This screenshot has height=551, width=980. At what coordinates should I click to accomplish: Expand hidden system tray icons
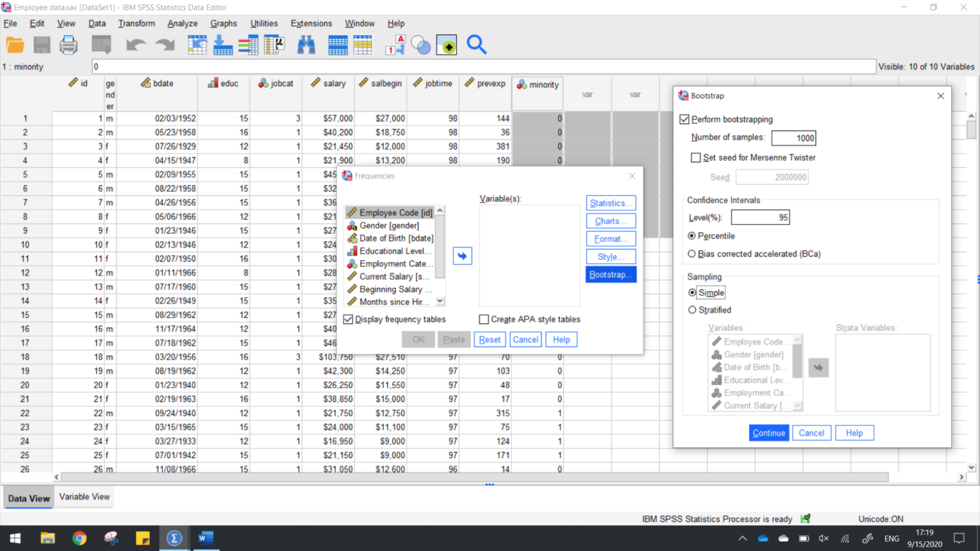(x=742, y=538)
